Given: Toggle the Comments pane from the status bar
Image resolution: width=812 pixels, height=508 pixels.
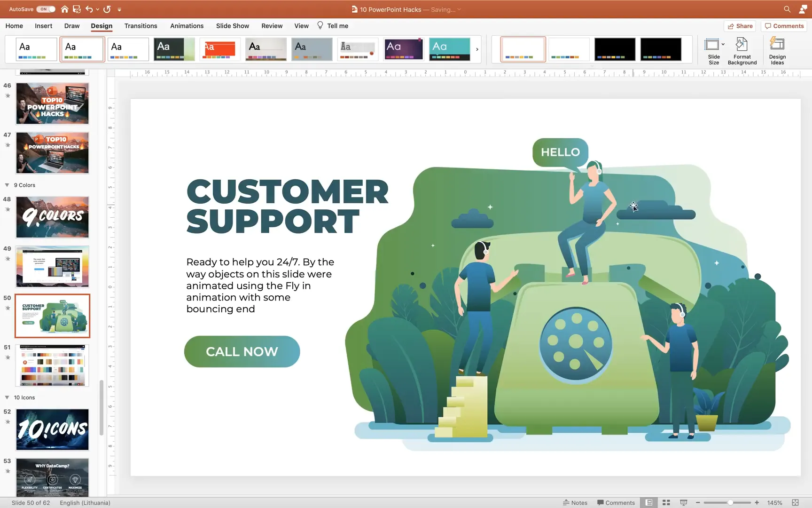Looking at the screenshot, I should 616,502.
